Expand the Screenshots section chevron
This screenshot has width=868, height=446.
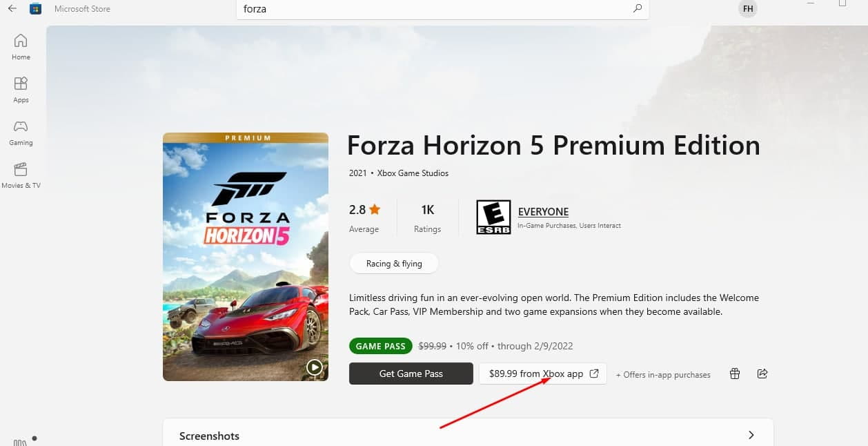click(x=751, y=435)
